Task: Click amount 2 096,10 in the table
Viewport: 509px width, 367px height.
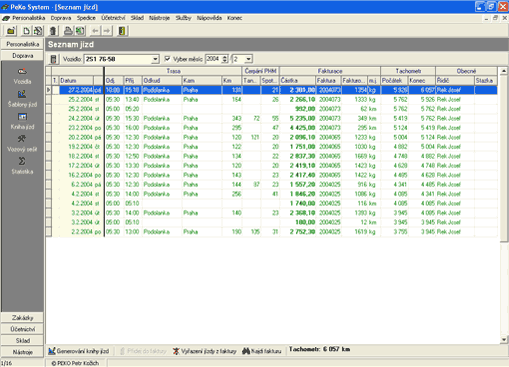Action: (x=302, y=137)
